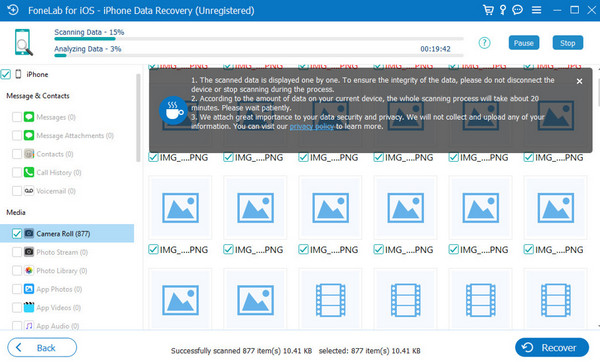Check the Voicemail checkbox
The image size is (600, 362).
17,191
